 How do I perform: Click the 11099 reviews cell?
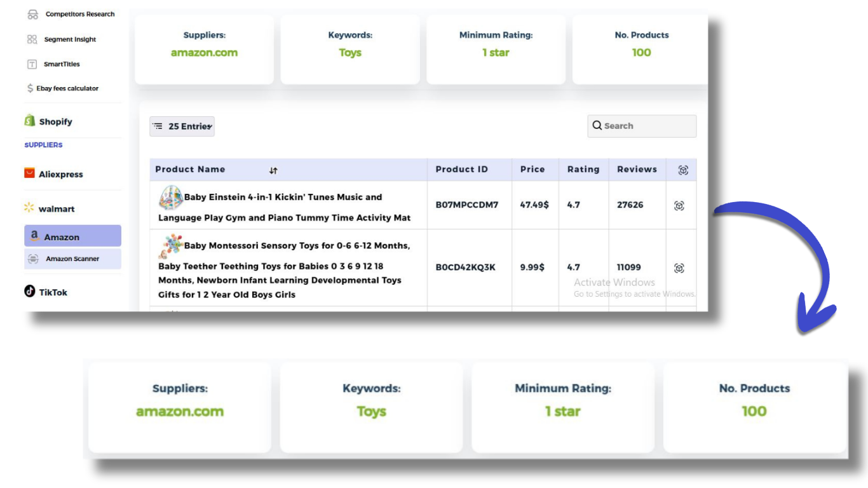tap(628, 268)
